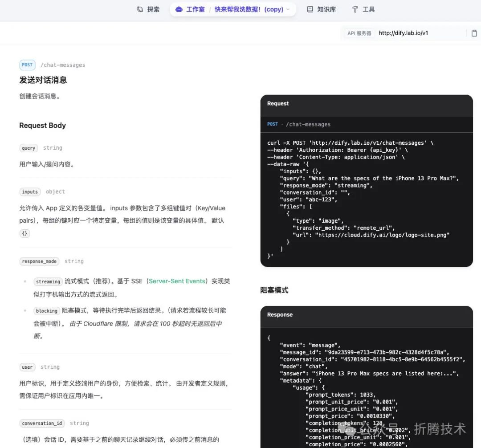
Task: Copy the API URL using the clipboard icon
Action: click(x=474, y=33)
